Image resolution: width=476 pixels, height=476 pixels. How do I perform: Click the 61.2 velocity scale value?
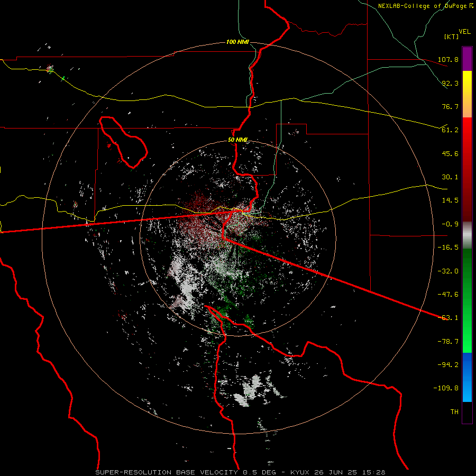[x=450, y=130]
